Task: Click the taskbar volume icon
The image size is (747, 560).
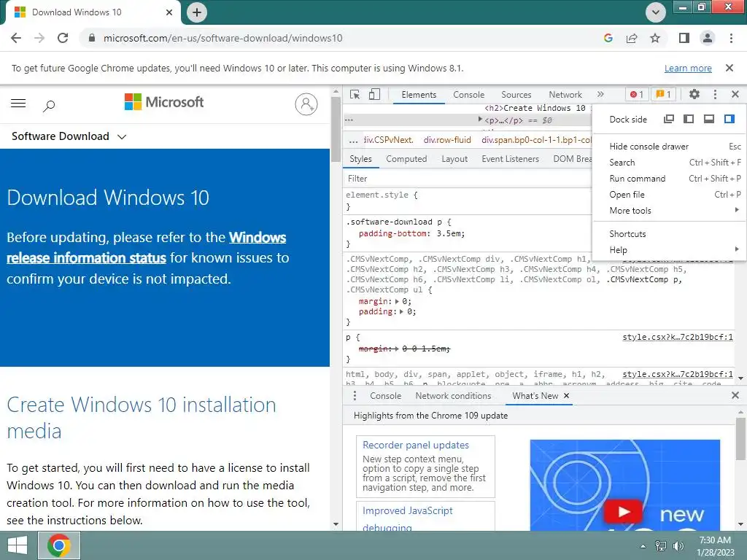Action: coord(678,545)
